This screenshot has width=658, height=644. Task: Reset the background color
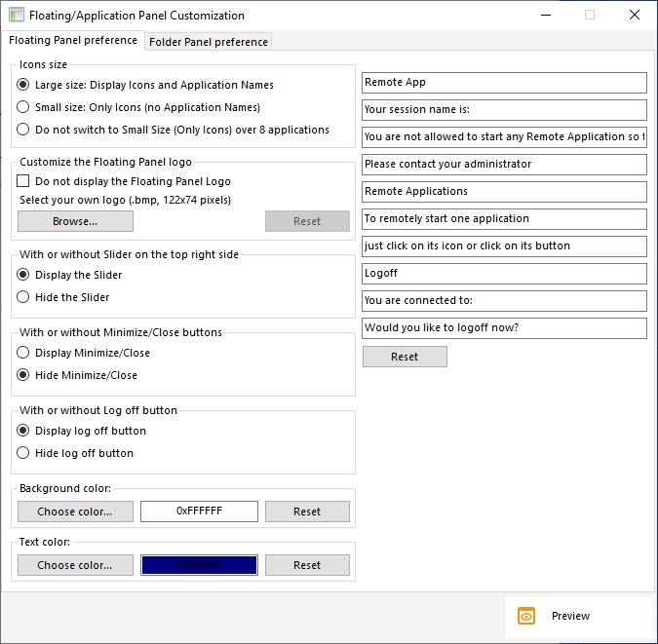click(x=307, y=511)
